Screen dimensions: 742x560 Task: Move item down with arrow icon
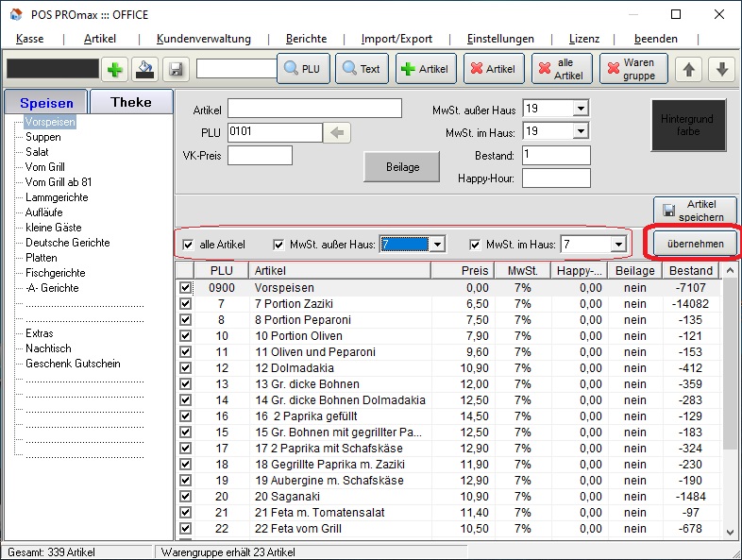pos(721,69)
